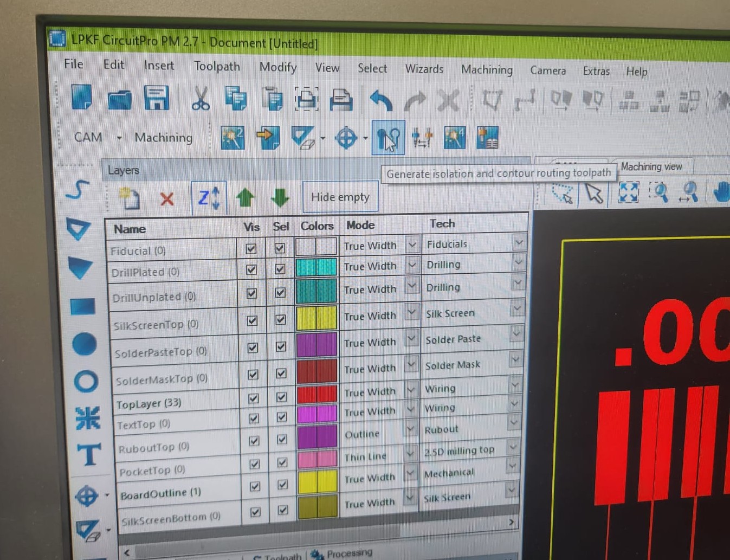Expand the CAM toolbar dropdown arrow
This screenshot has width=730, height=560.
click(x=119, y=138)
